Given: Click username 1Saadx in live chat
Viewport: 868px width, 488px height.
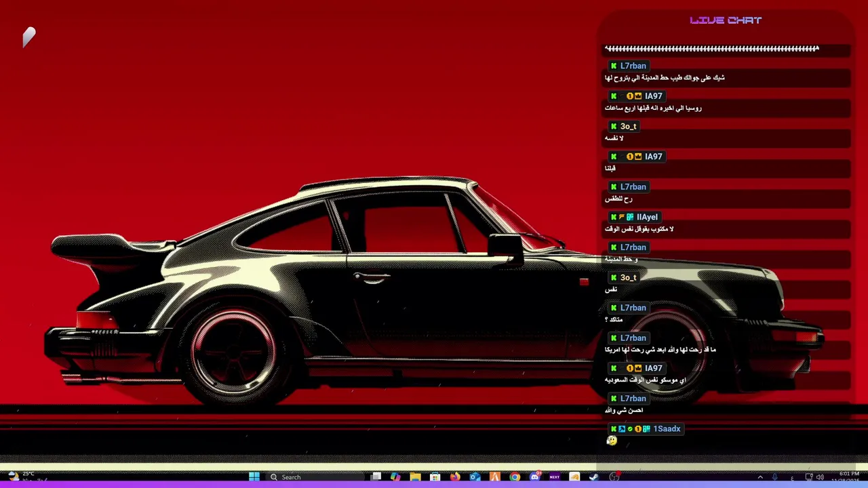Looking at the screenshot, I should 667,429.
